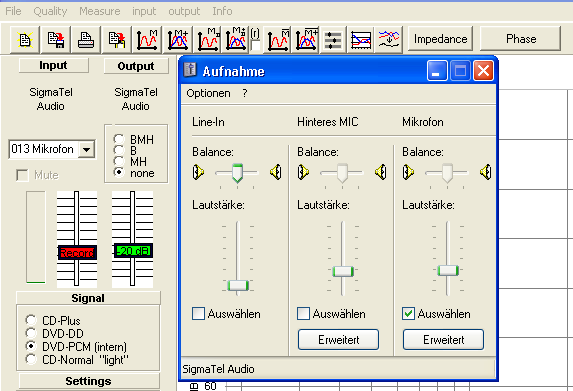The width and height of the screenshot is (573, 391).
Task: Open the File menu
Action: click(13, 11)
